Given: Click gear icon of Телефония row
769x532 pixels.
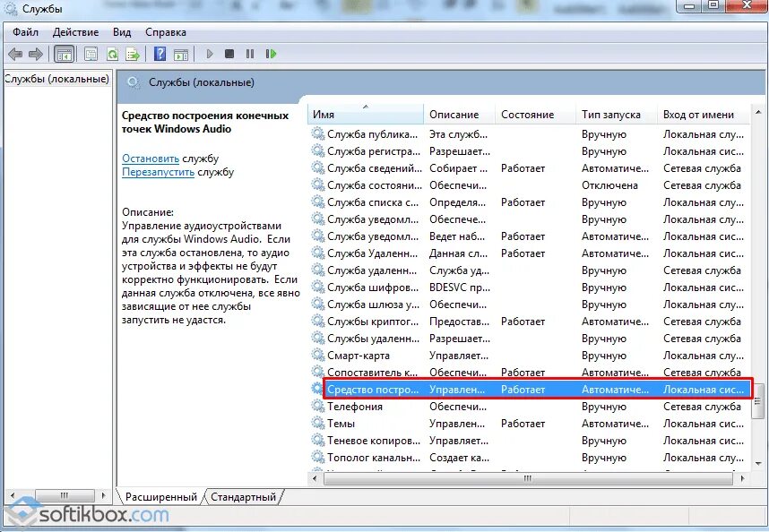Looking at the screenshot, I should [x=318, y=406].
